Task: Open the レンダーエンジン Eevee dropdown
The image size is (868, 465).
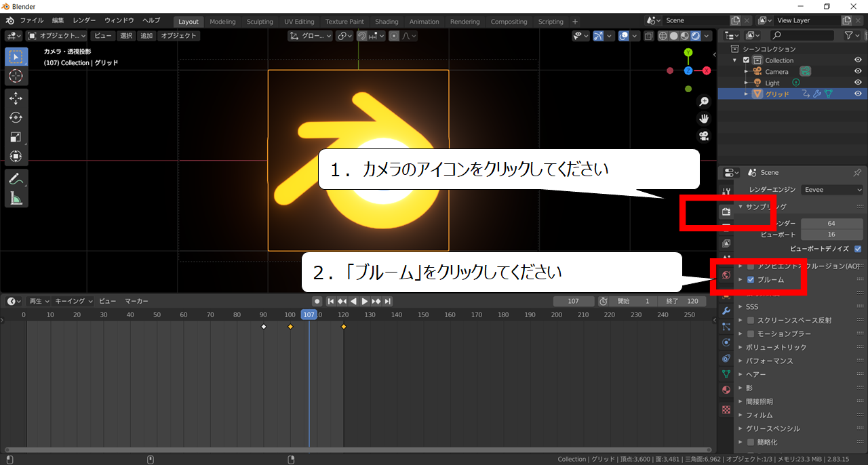Action: point(832,190)
